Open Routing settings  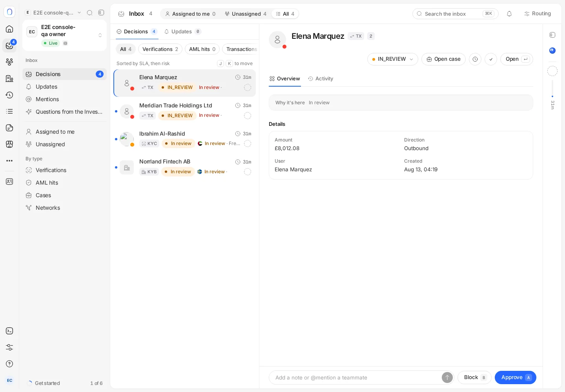click(538, 14)
